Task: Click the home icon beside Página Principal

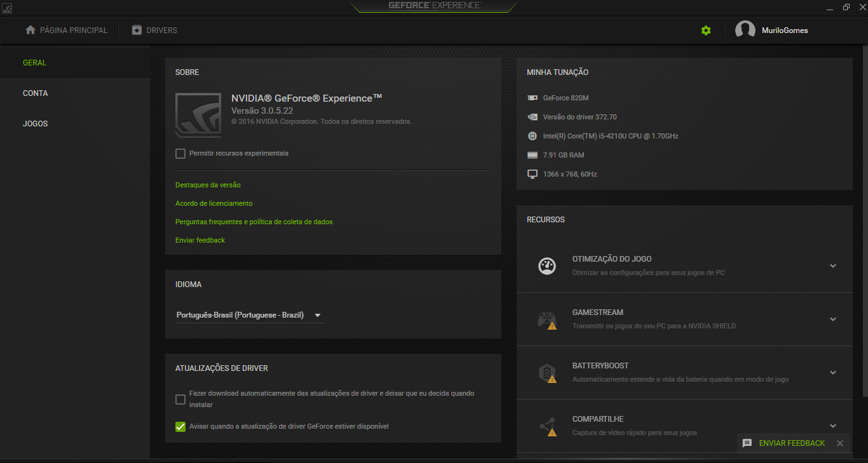Action: 30,30
